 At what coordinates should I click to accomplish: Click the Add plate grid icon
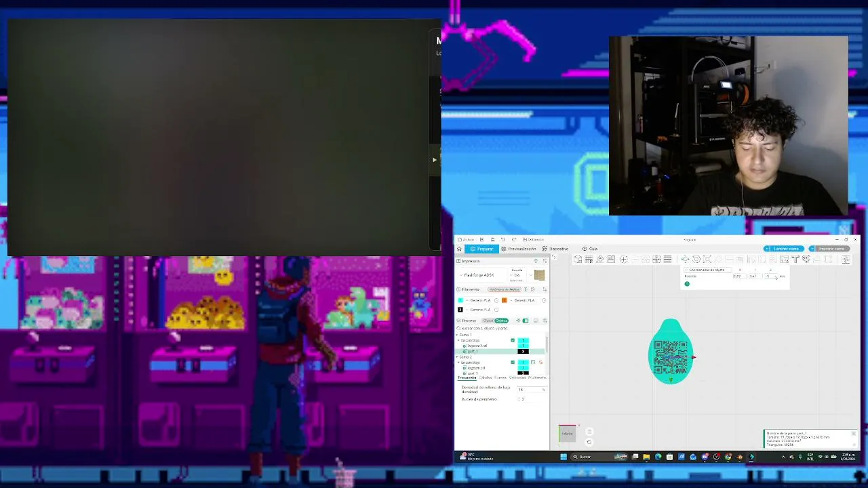[589, 259]
